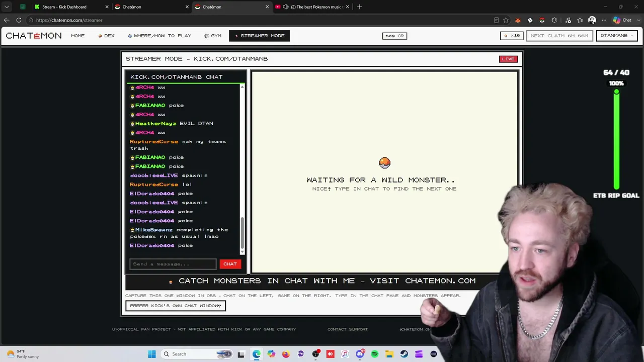Click RupturedCurse's 'nah my teams trash' message
Screen dimensions: 644x362
click(x=178, y=145)
